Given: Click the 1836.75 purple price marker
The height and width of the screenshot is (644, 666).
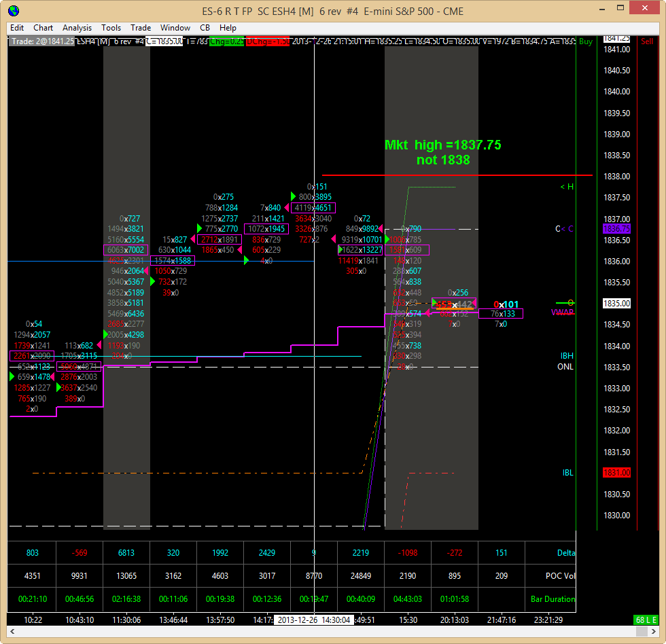Looking at the screenshot, I should [x=617, y=229].
